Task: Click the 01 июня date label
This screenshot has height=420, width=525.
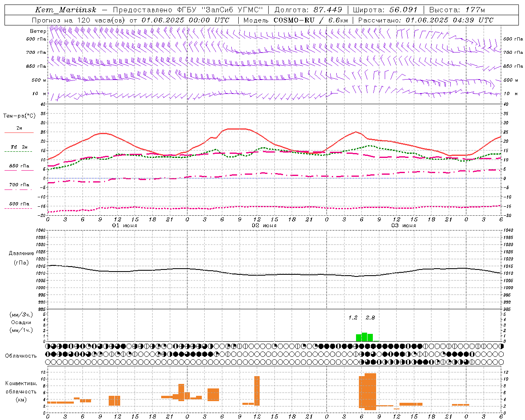Action: (x=125, y=226)
